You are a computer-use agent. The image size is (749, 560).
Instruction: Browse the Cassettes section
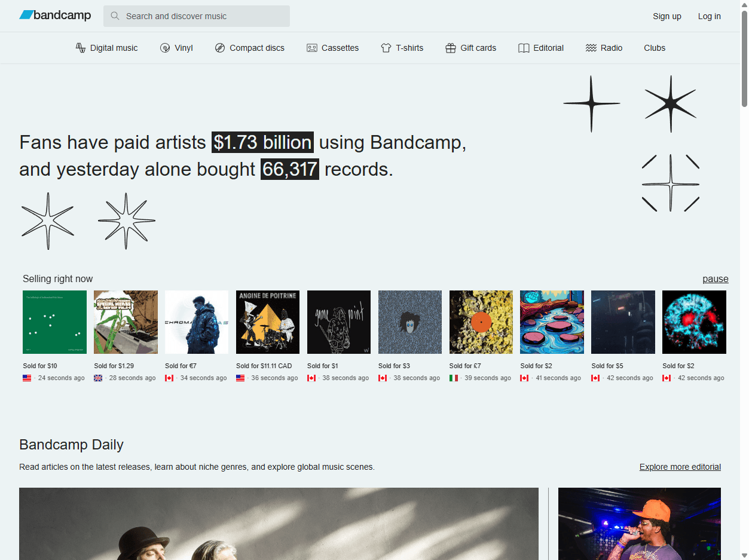(x=333, y=48)
